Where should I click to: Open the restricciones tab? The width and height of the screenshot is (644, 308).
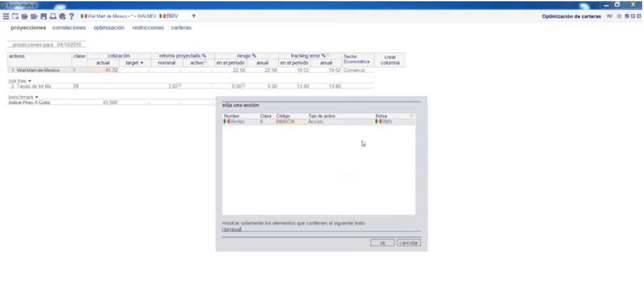coord(148,28)
